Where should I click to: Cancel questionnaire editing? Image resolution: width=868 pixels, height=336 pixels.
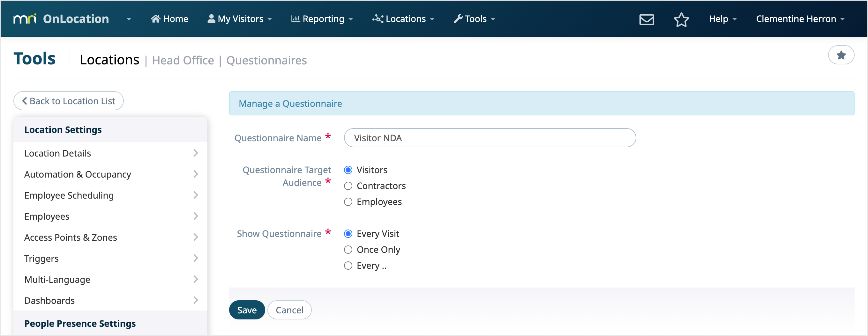(x=289, y=310)
